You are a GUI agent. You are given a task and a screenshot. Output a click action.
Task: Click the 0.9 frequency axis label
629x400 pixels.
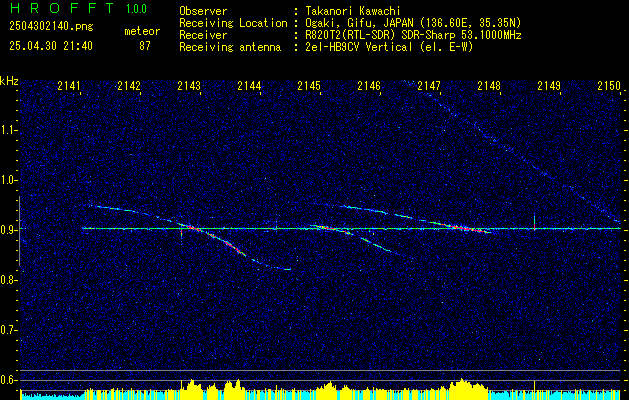click(x=8, y=230)
